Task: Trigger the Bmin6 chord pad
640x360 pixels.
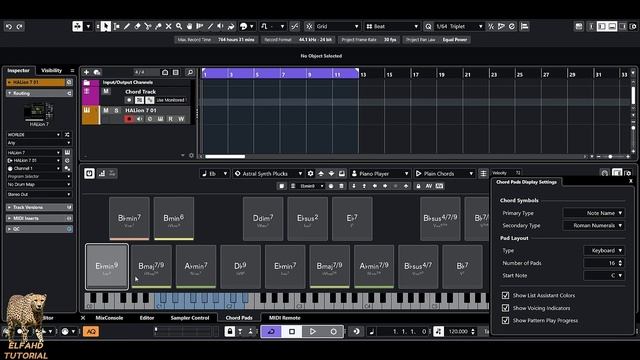Action: tap(174, 219)
